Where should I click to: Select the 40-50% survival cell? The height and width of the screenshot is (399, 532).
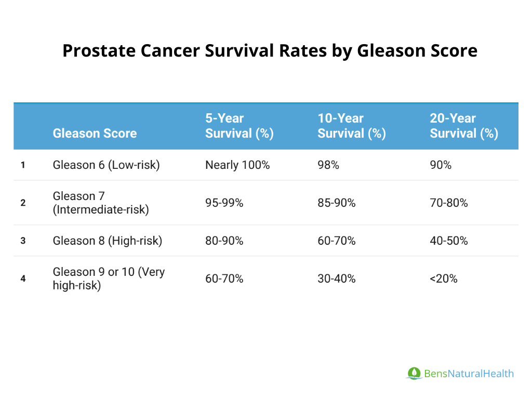449,241
